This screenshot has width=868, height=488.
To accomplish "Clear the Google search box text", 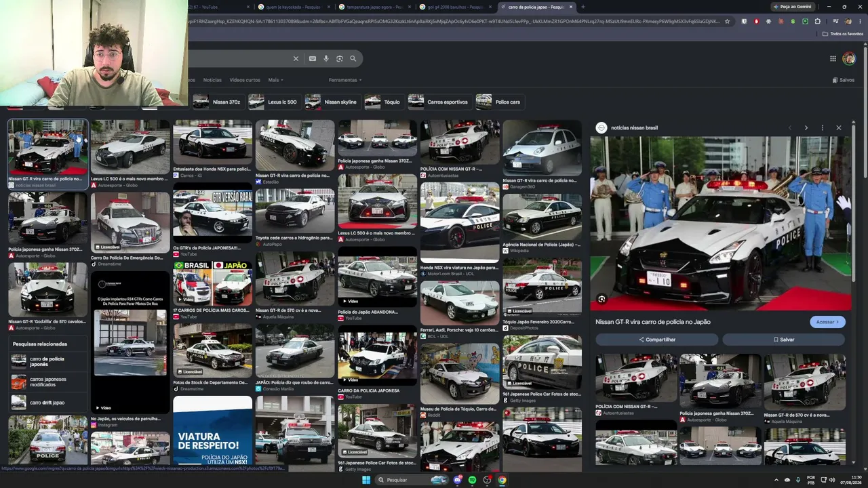I will click(x=296, y=59).
